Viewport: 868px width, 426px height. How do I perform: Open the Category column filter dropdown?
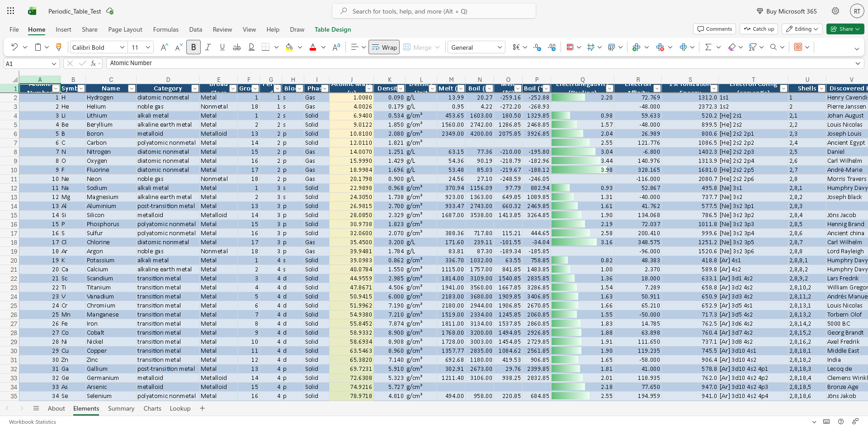pos(195,88)
